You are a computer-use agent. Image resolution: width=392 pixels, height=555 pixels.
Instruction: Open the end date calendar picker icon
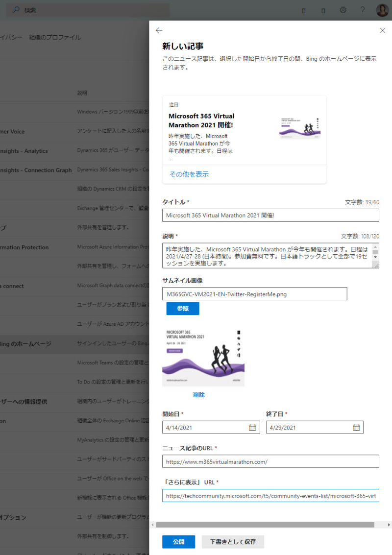click(356, 428)
